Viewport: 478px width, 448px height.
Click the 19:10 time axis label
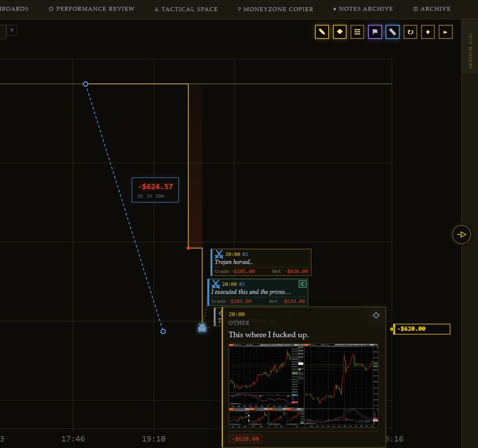pos(154,439)
